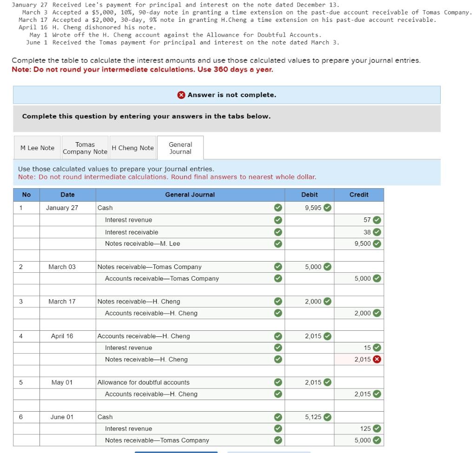Click green check beside Allowance for doubtful accounts
This screenshot has height=453, width=476.
tap(278, 382)
